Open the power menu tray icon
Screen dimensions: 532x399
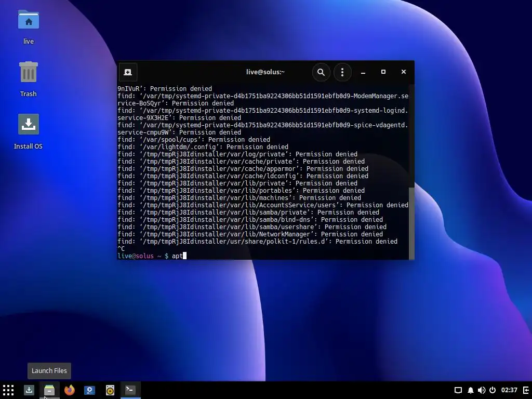[493, 390]
